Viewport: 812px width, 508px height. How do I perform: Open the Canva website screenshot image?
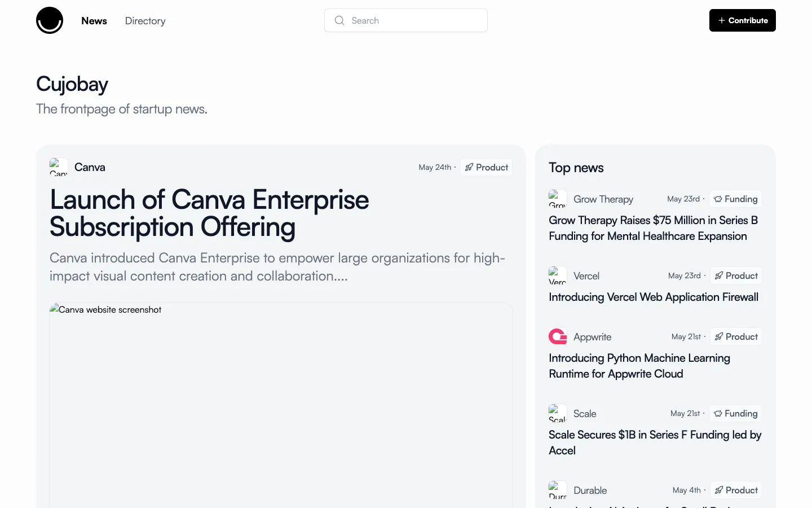click(x=281, y=405)
